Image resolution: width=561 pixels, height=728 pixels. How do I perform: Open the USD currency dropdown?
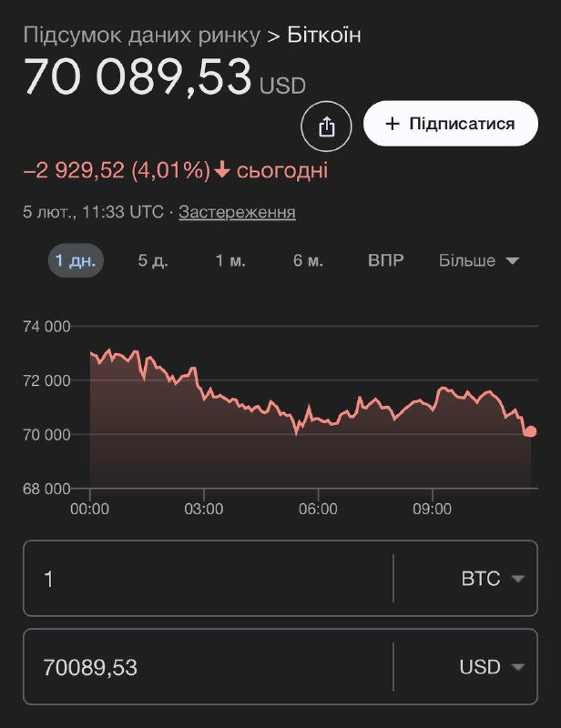pyautogui.click(x=493, y=667)
